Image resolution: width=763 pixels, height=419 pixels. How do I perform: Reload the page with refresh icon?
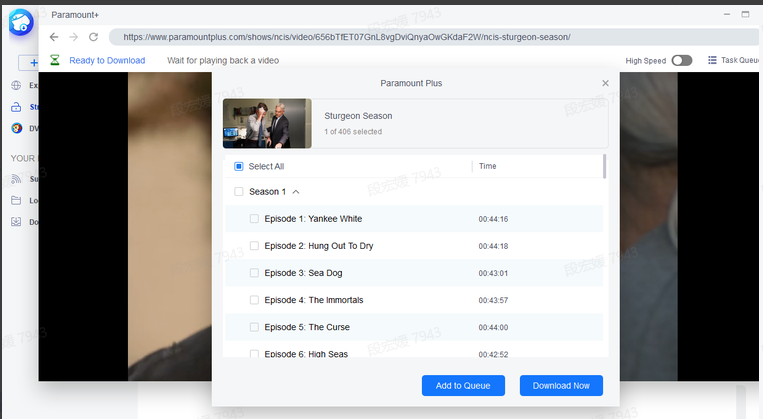tap(93, 37)
